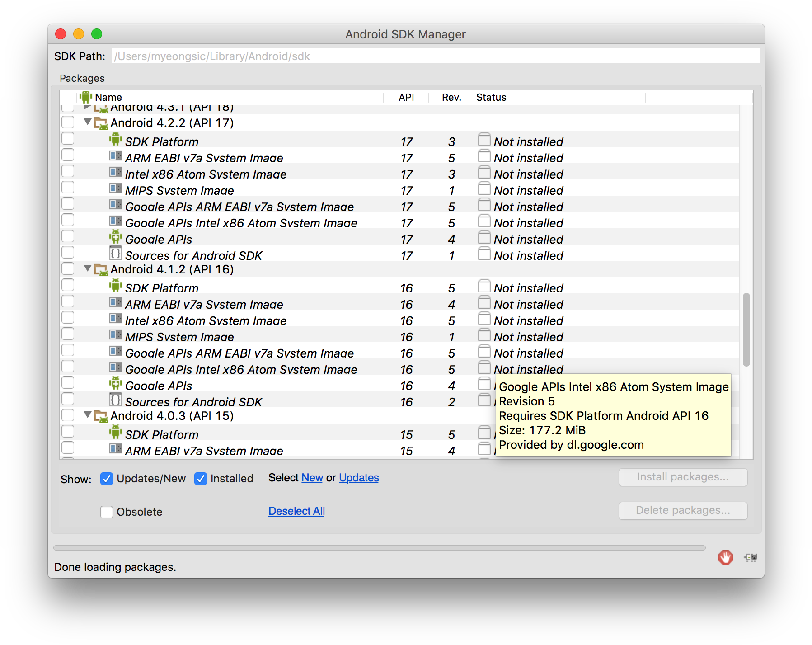Expand the Android 4.3.1 (API 18) section
The image size is (812, 645).
pos(87,107)
